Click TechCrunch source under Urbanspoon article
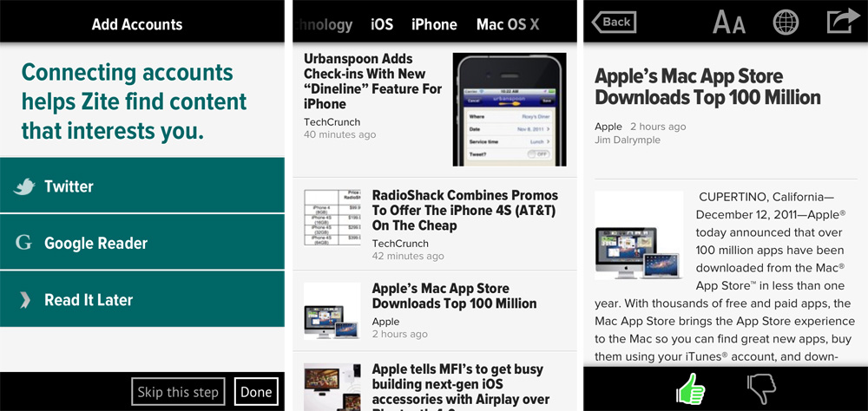This screenshot has width=868, height=411. pos(332,122)
